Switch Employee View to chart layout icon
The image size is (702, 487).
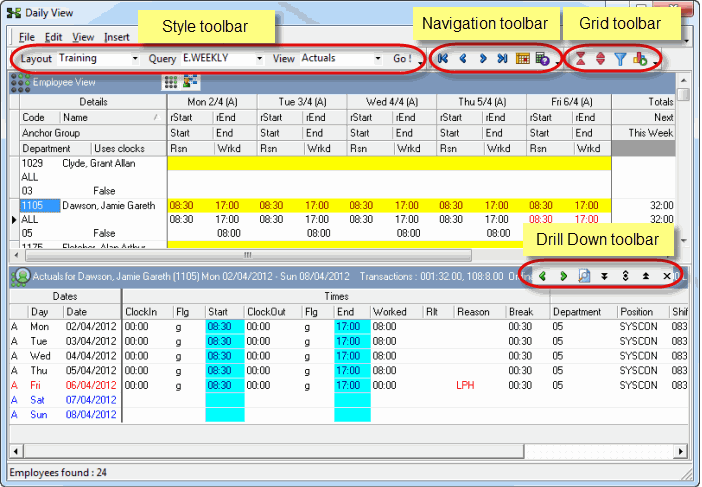click(x=190, y=82)
